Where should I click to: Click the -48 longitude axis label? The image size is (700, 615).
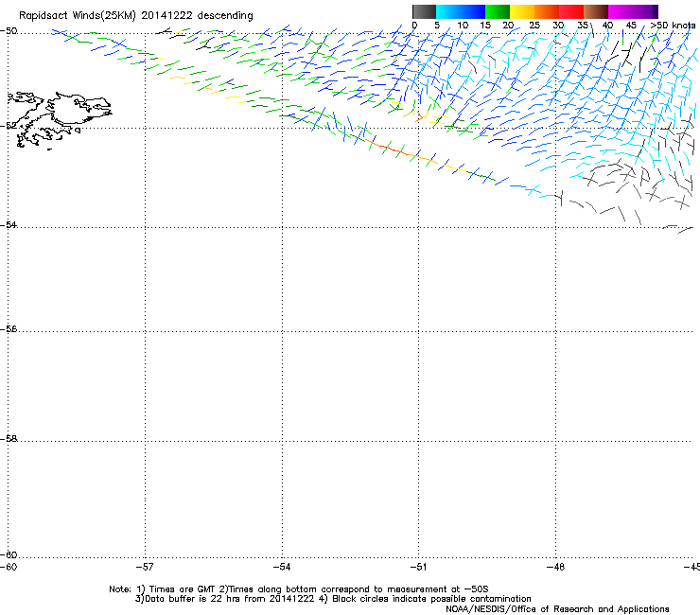[x=555, y=567]
